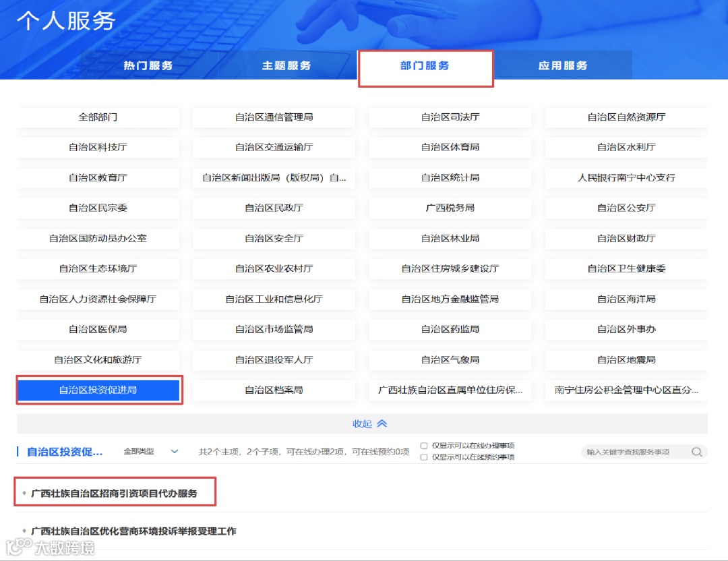The image size is (728, 561).
Task: Choose 自治区地震局 department
Action: (626, 360)
